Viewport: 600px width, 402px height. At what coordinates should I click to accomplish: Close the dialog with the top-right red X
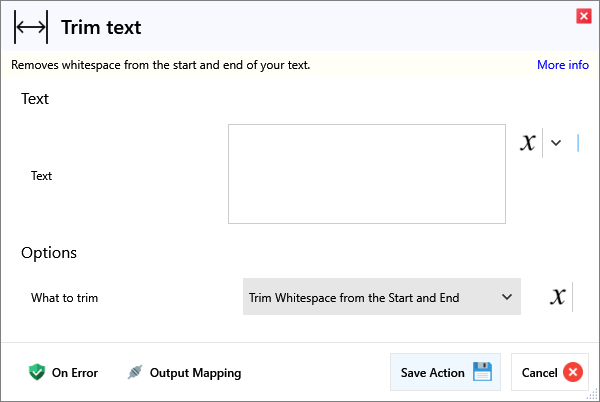pos(583,16)
